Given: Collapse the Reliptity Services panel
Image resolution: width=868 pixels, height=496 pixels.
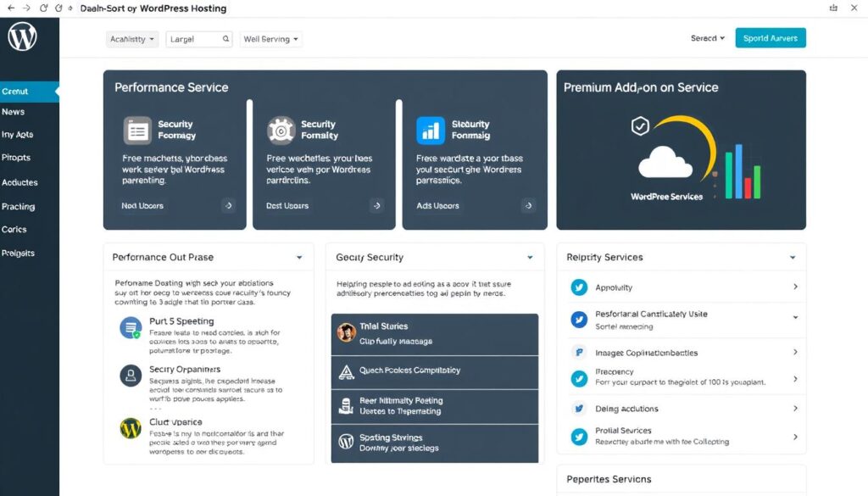Looking at the screenshot, I should point(793,257).
